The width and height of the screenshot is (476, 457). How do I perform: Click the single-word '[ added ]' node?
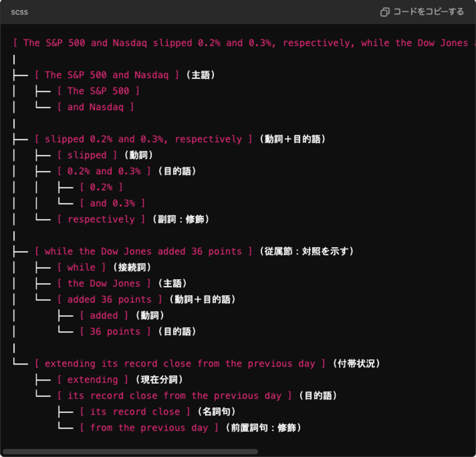pos(104,315)
